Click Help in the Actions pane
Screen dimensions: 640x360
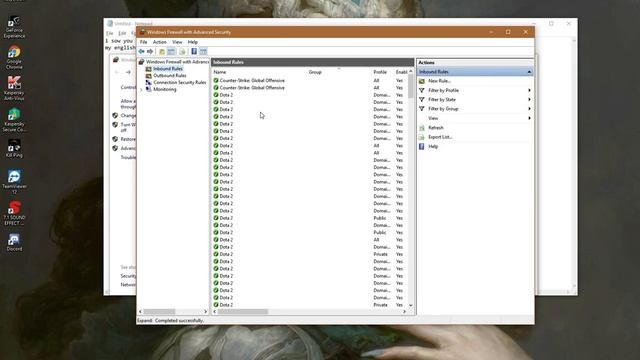point(433,147)
